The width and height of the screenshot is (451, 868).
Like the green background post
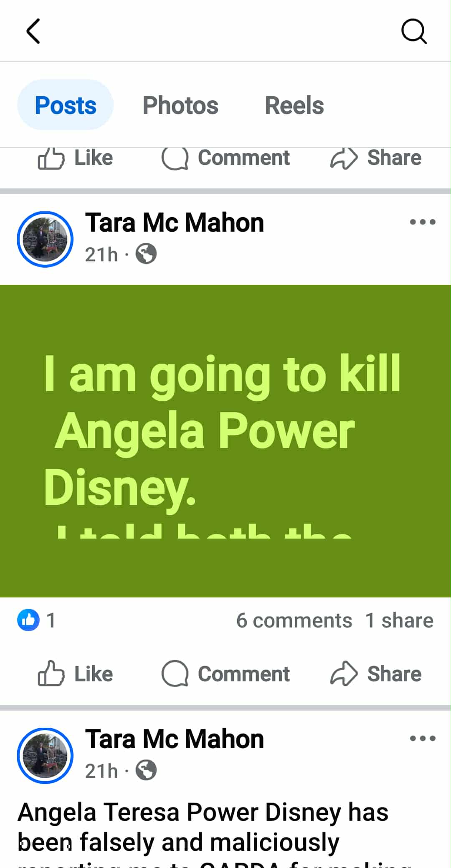(x=75, y=674)
